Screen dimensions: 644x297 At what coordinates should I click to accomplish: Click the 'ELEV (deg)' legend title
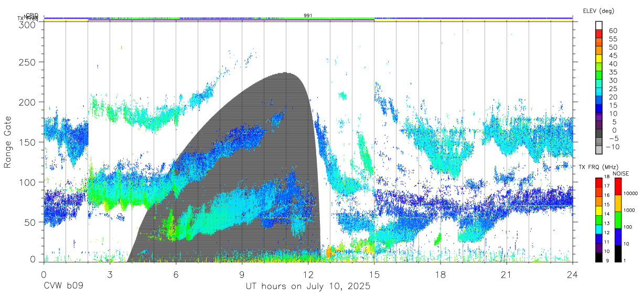pos(598,10)
